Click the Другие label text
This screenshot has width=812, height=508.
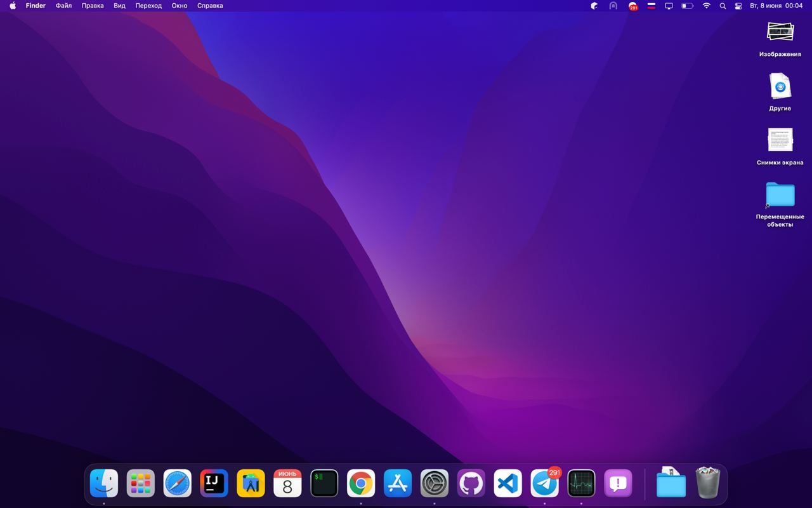tap(780, 109)
